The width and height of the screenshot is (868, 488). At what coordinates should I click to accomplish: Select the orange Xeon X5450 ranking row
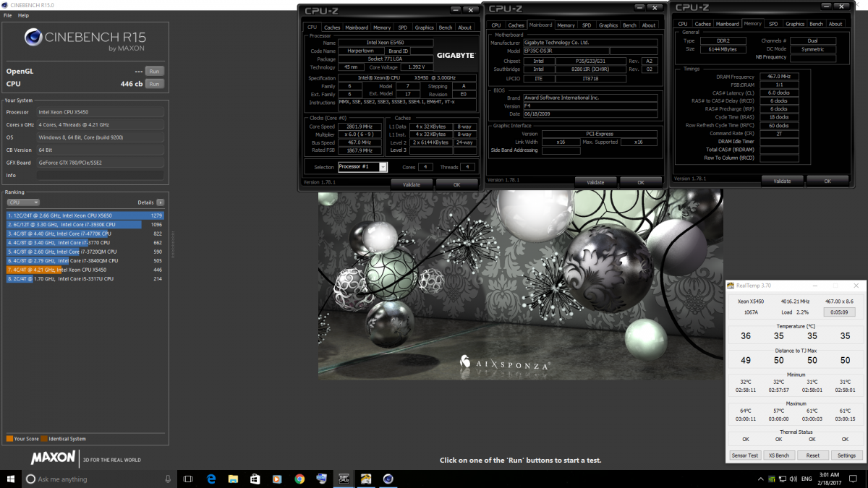click(85, 270)
